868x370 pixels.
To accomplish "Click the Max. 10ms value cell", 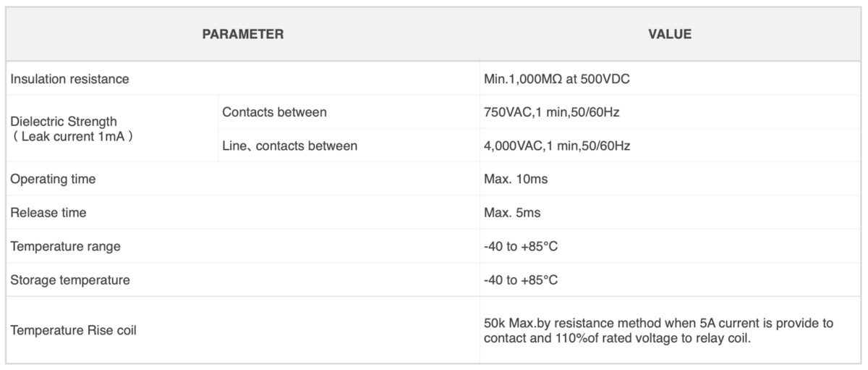I will (x=671, y=179).
